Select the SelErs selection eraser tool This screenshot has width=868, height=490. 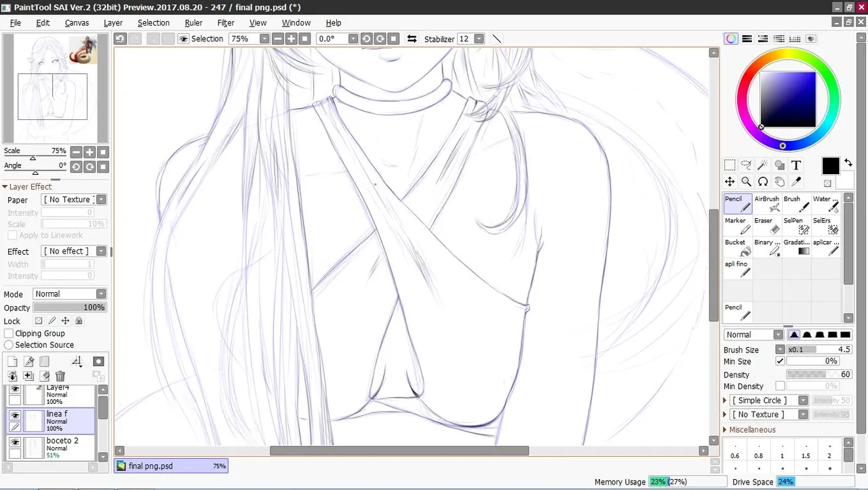(x=826, y=225)
